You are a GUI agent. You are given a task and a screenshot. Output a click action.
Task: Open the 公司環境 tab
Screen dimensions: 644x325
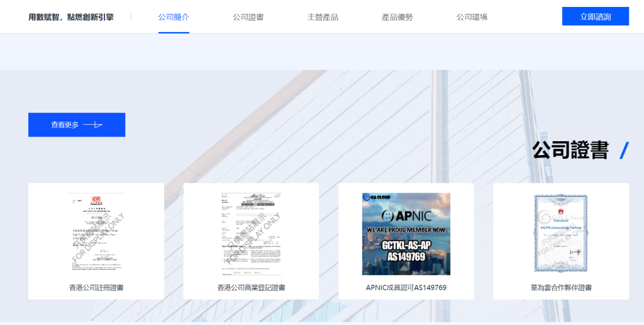pyautogui.click(x=472, y=17)
